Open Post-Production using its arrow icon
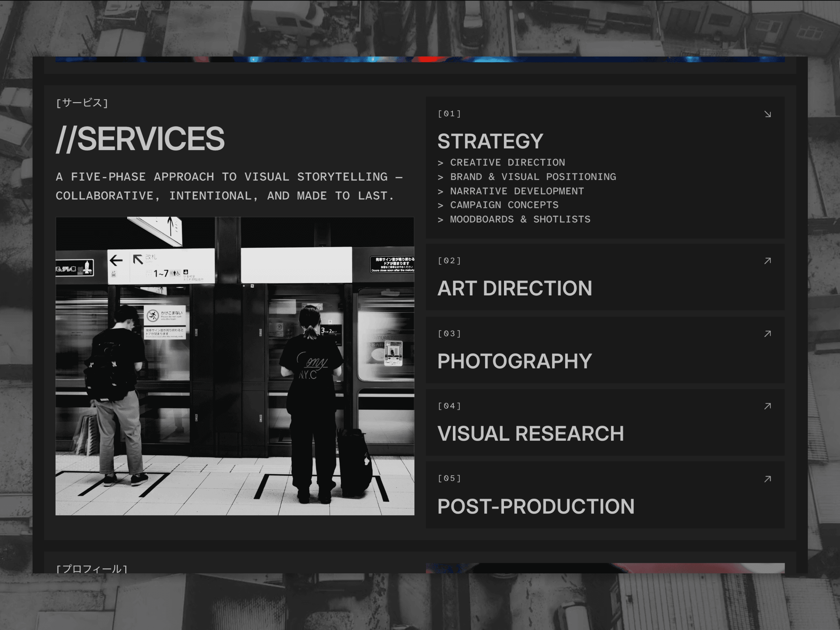 click(768, 479)
